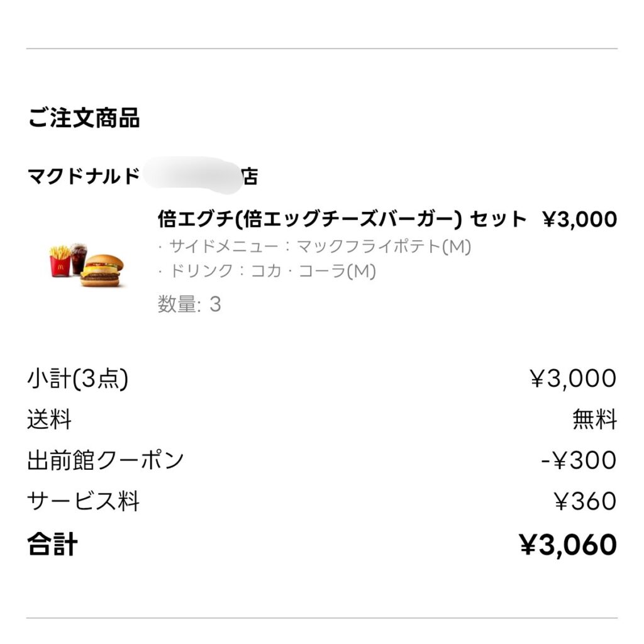
Task: Select the 出前館クーポン coupon label
Action: coord(105,460)
